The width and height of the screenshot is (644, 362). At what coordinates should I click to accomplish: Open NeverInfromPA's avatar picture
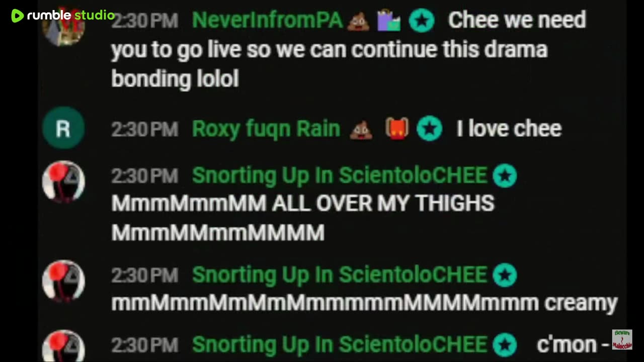coord(63,26)
